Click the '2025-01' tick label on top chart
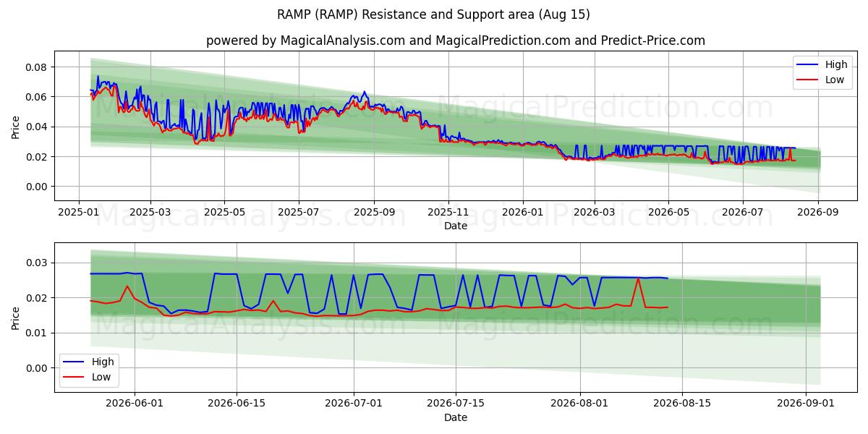This screenshot has height=434, width=868. [79, 213]
